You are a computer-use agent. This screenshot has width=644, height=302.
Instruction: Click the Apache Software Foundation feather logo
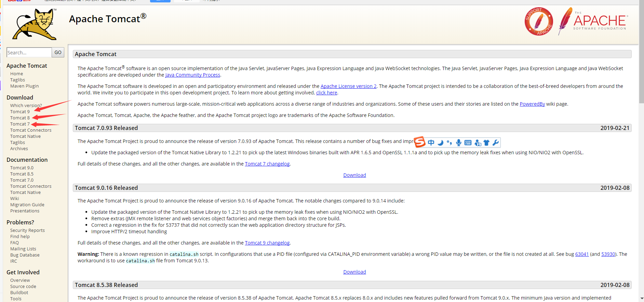(593, 21)
